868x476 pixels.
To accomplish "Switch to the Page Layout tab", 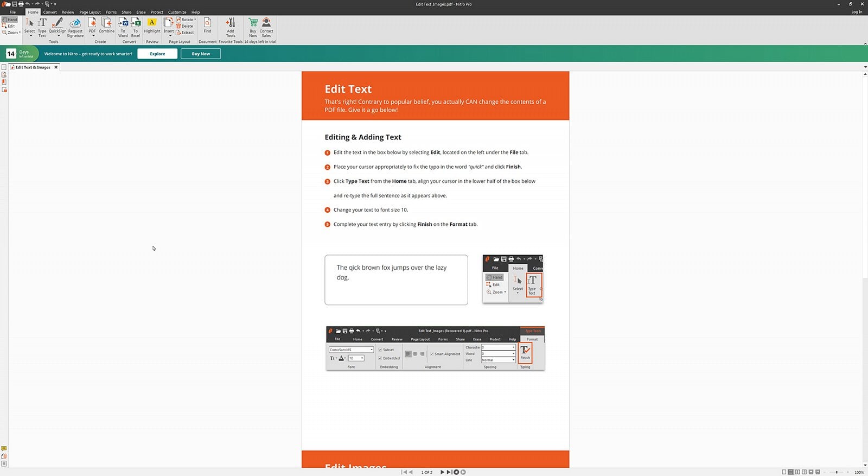I will [x=90, y=12].
